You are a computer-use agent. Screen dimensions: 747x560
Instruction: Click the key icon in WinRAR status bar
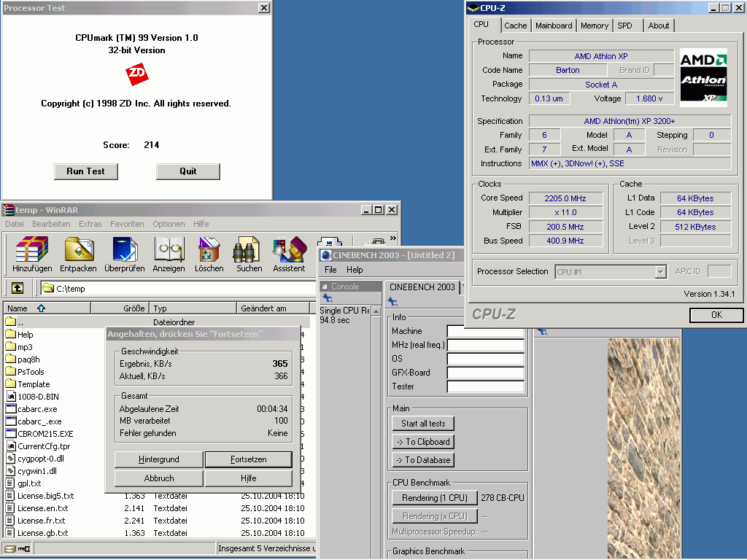pyautogui.click(x=24, y=548)
